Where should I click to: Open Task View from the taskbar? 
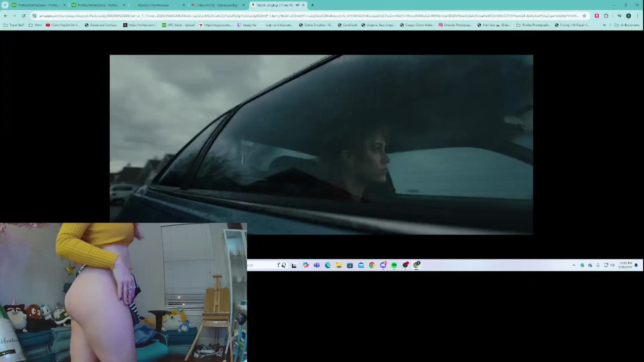point(294,265)
